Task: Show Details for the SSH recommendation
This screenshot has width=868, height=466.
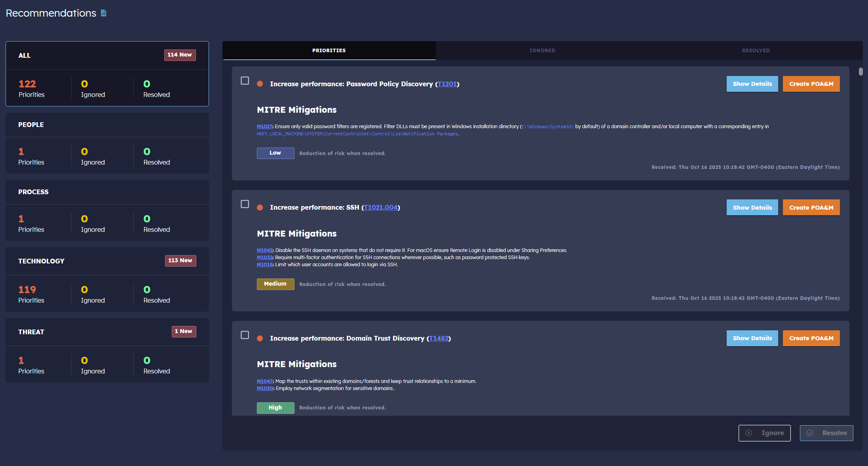Action: click(752, 207)
